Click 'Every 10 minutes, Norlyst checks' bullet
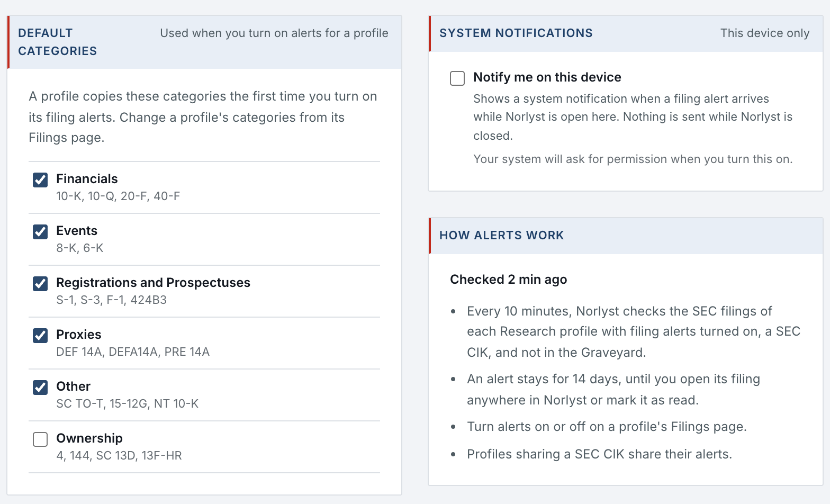830x504 pixels. pyautogui.click(x=634, y=331)
